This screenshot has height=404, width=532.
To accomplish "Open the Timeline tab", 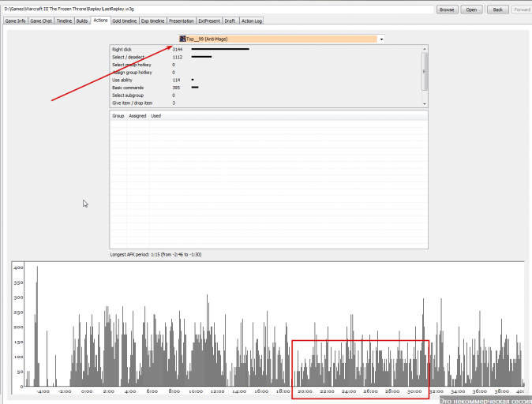I will click(64, 21).
